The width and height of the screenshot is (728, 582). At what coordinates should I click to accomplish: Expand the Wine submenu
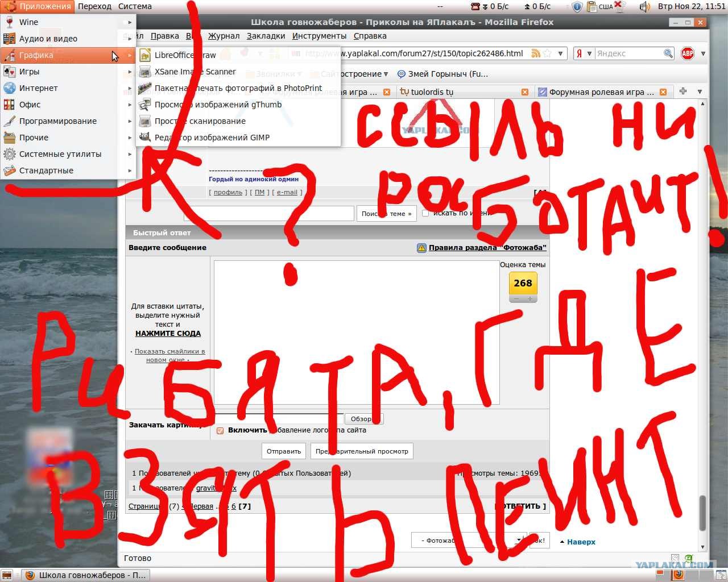click(x=68, y=22)
